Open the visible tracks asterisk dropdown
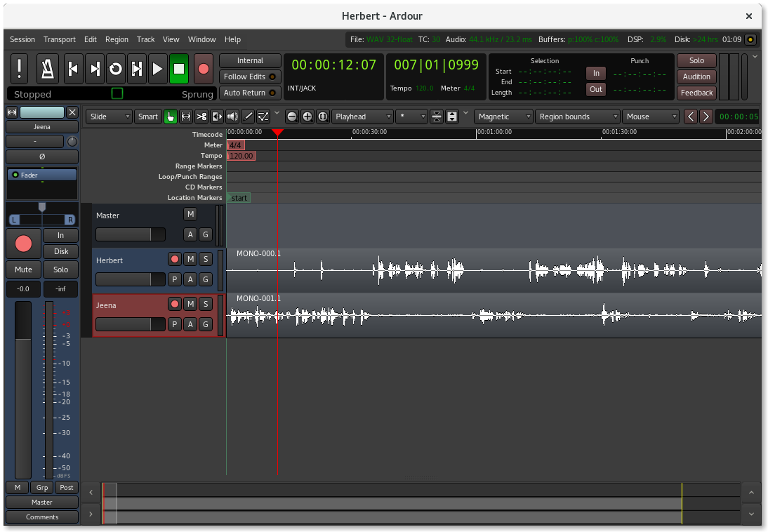 click(411, 117)
